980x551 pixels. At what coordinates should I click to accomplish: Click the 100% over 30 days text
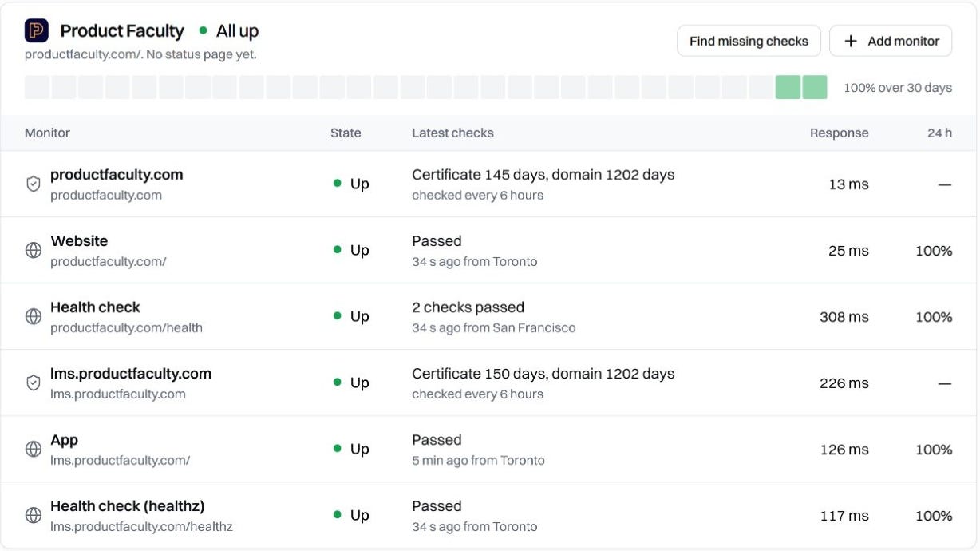coord(898,88)
